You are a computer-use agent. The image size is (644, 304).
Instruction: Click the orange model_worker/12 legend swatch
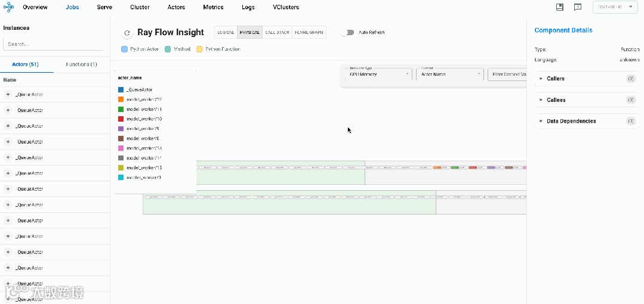pos(121,100)
